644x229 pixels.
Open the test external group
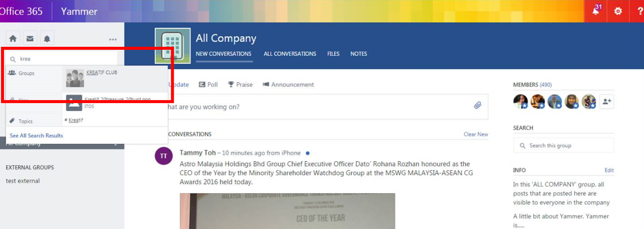22,181
